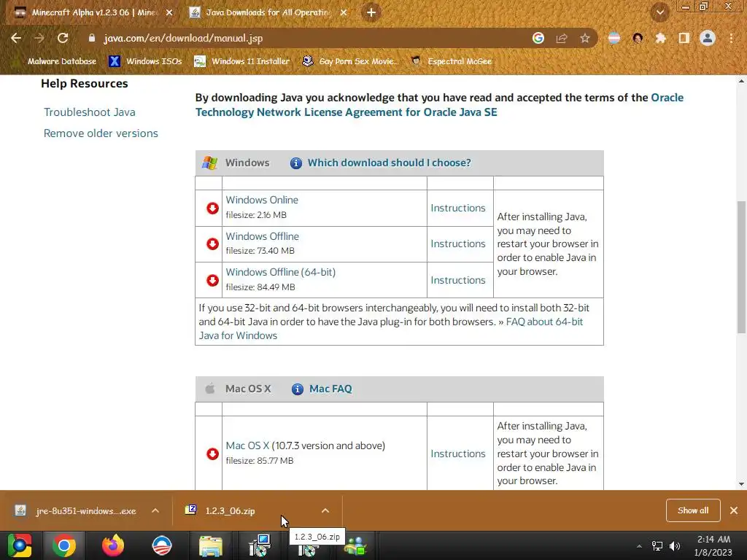Open Windows 11 Installer bookmark
This screenshot has height=560, width=747.
pyautogui.click(x=242, y=61)
